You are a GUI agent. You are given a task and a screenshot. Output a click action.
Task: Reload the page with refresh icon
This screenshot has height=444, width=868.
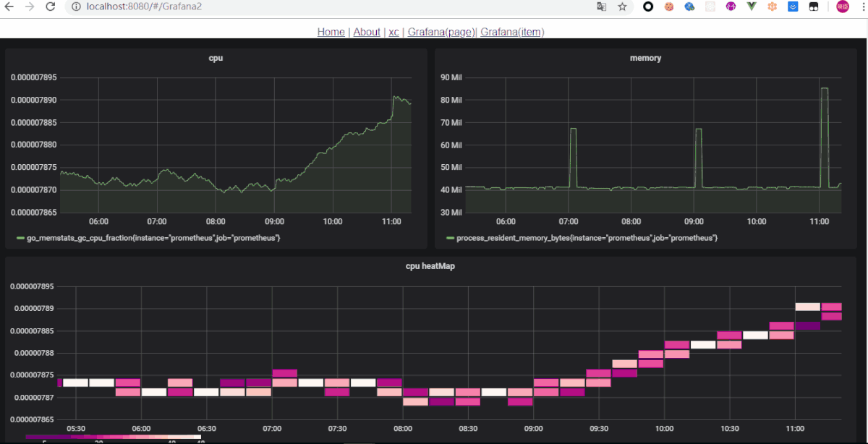50,7
